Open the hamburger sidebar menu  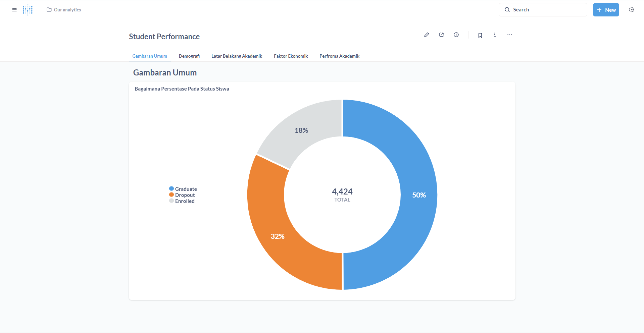pos(14,10)
